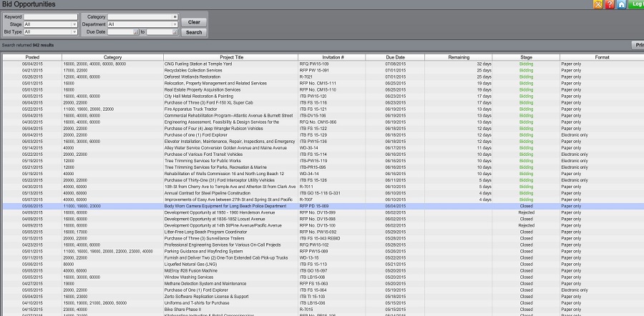Click invitation number ITB GO 15-118 G-331
Viewport: 644px width, 316px height.
[320, 193]
